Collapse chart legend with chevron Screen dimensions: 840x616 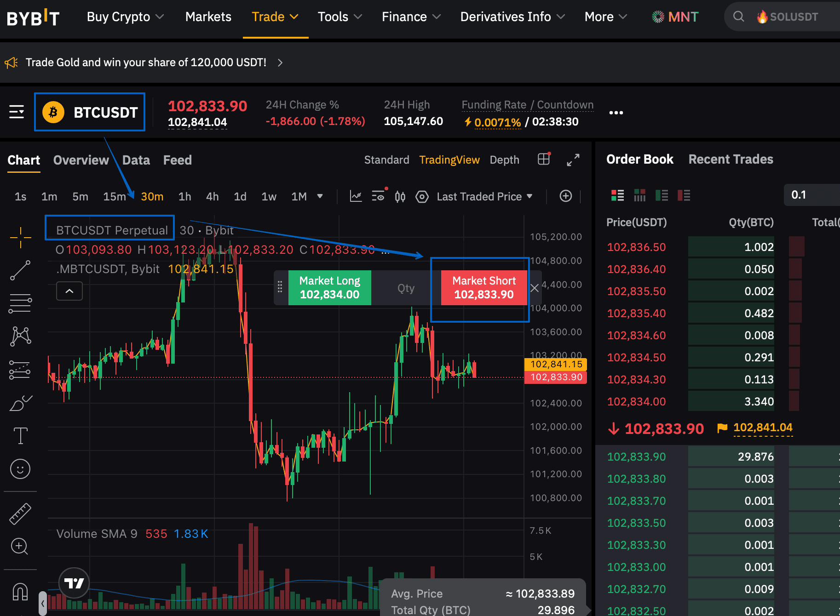69,291
